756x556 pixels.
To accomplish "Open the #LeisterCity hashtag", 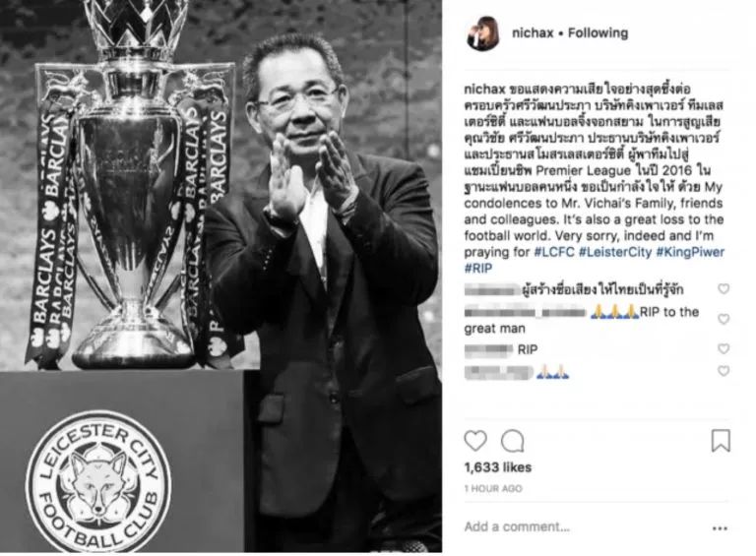I will pyautogui.click(x=614, y=252).
